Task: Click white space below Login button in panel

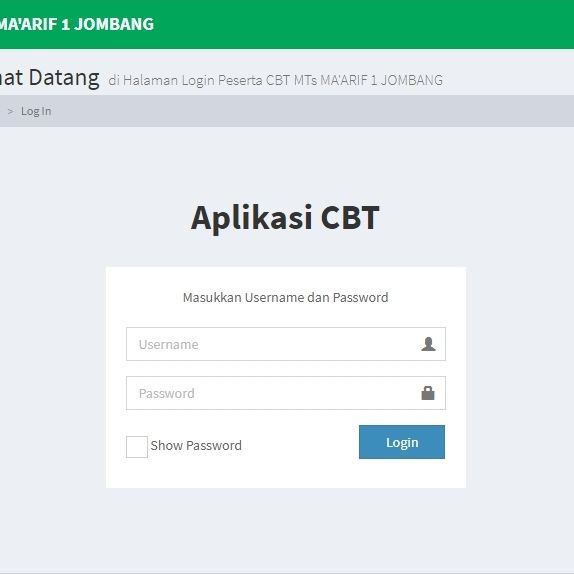Action: (402, 473)
